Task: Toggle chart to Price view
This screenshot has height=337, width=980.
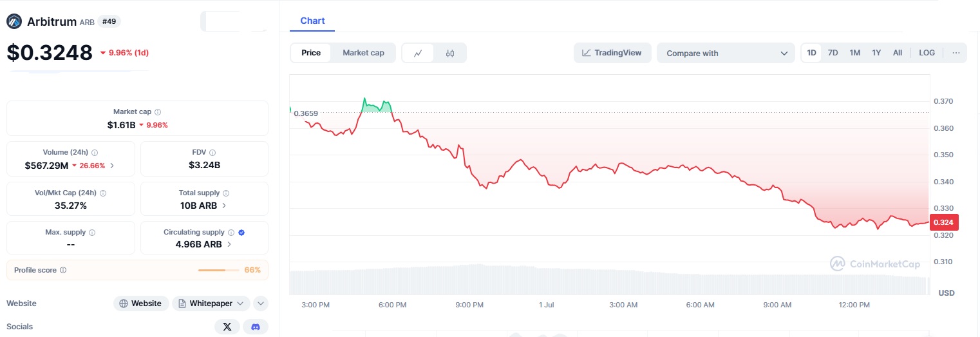Action: click(311, 53)
